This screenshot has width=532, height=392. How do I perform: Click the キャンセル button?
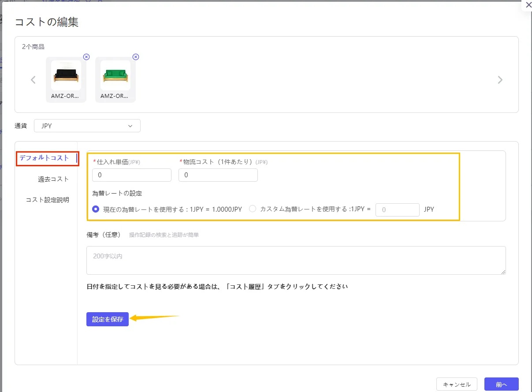457,385
